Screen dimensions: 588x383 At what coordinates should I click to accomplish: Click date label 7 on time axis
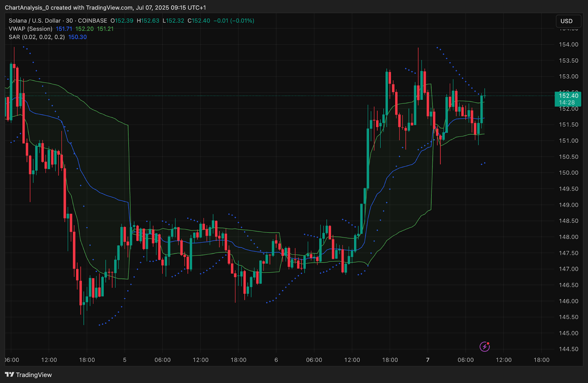428,360
